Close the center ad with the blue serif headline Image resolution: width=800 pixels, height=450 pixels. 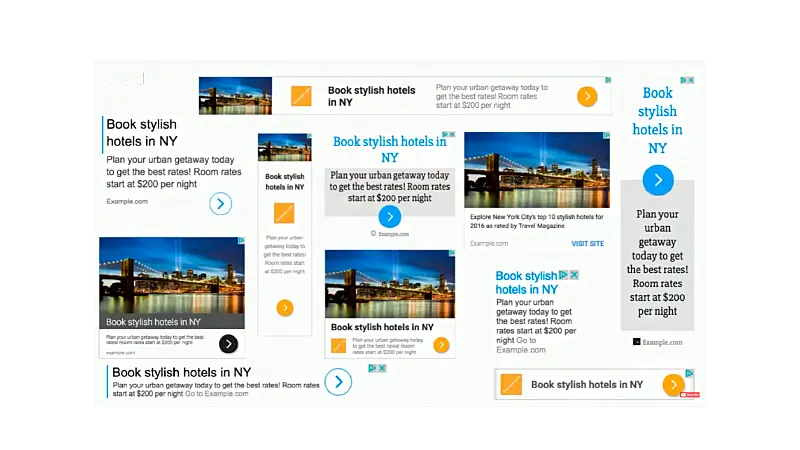pos(452,135)
